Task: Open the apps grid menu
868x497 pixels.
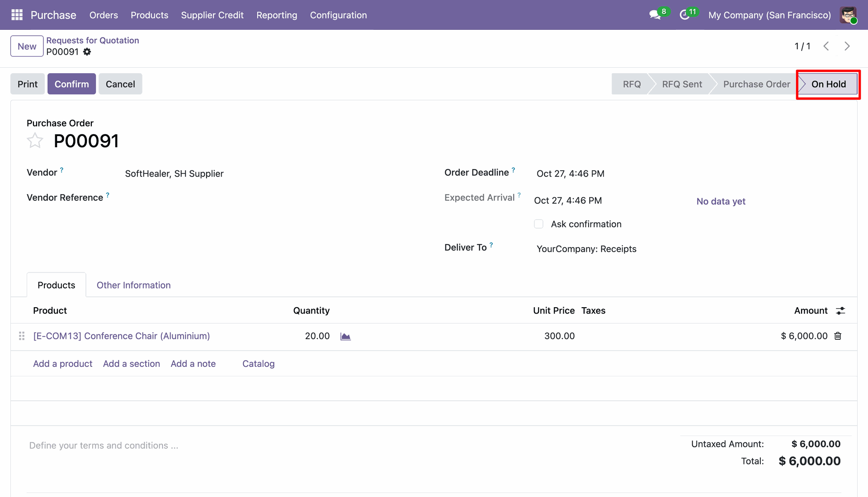Action: click(x=17, y=15)
